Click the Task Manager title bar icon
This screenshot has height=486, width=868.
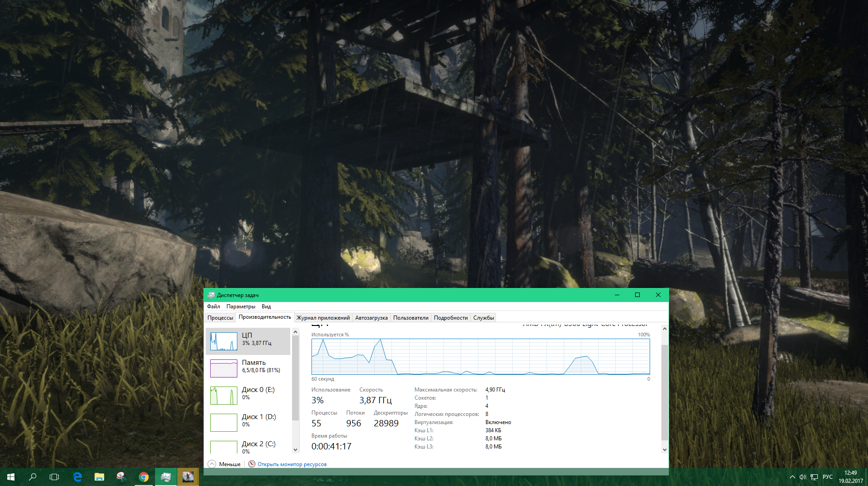click(x=211, y=295)
